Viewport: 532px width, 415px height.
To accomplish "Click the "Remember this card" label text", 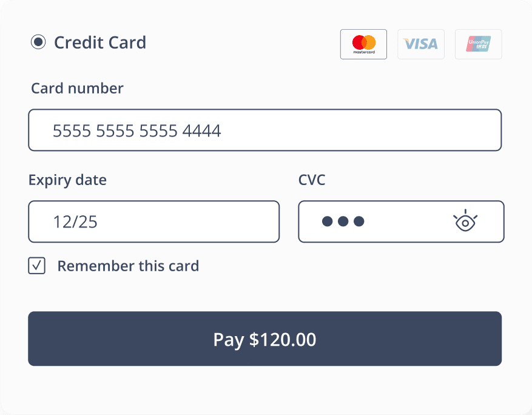I will [128, 266].
